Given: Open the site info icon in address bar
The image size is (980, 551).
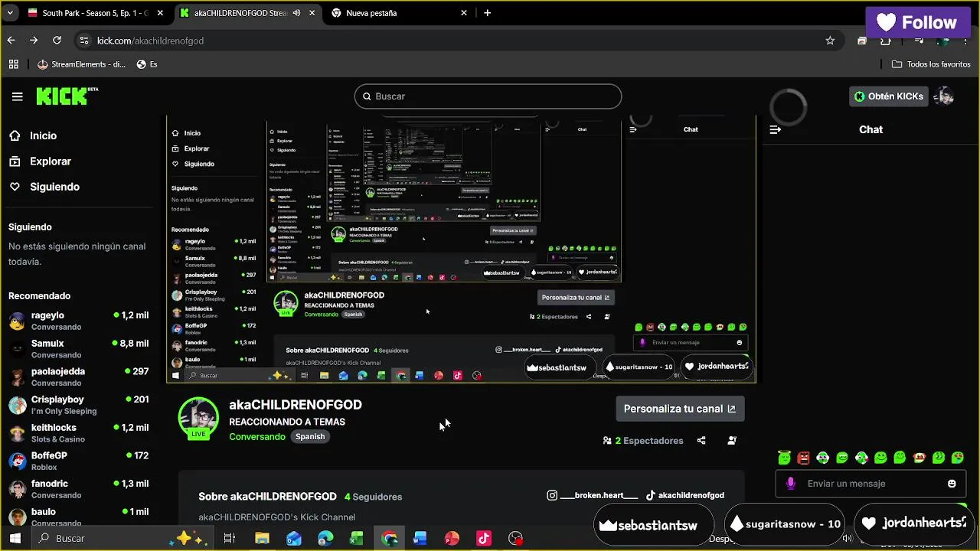Looking at the screenshot, I should point(85,41).
